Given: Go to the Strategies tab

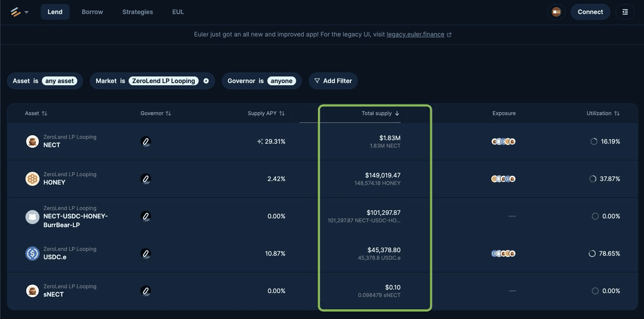Looking at the screenshot, I should pos(137,12).
